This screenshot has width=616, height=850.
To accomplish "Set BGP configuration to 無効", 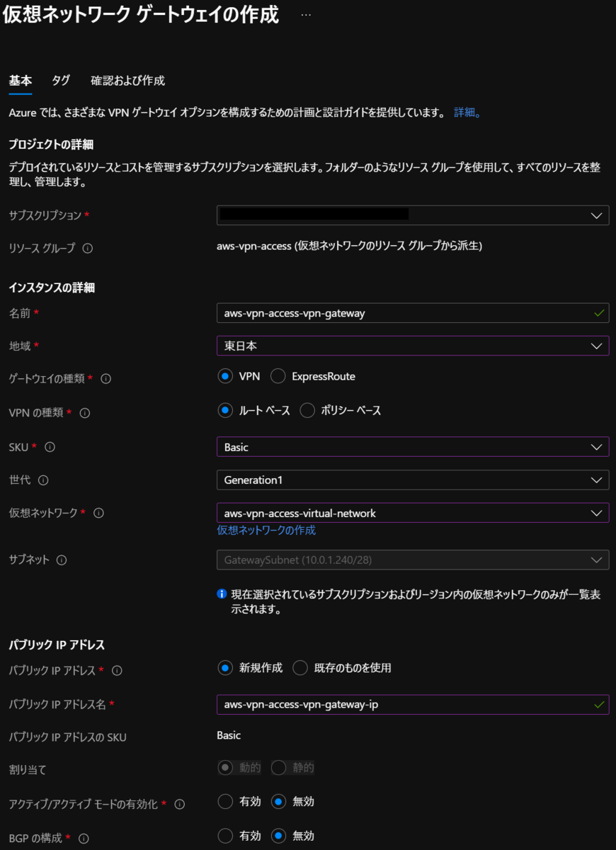I will coord(278,836).
